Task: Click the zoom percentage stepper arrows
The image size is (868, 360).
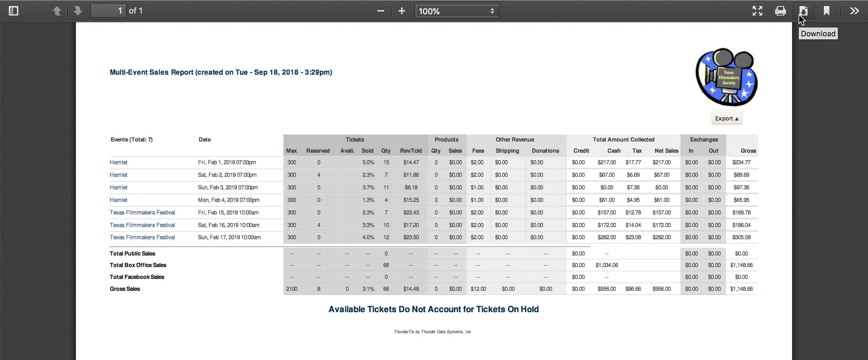Action: coord(493,11)
